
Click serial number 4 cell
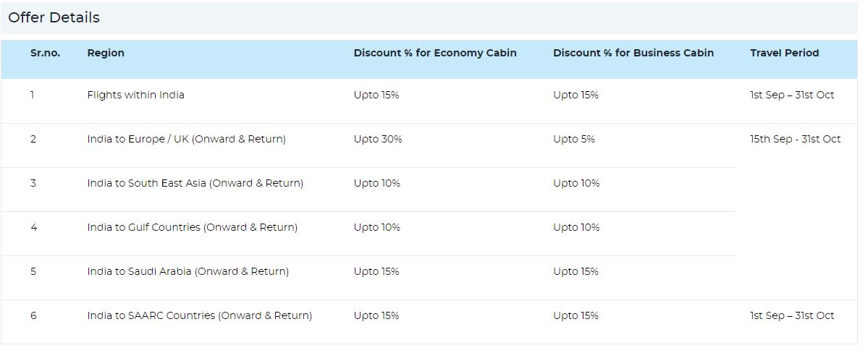coord(33,227)
